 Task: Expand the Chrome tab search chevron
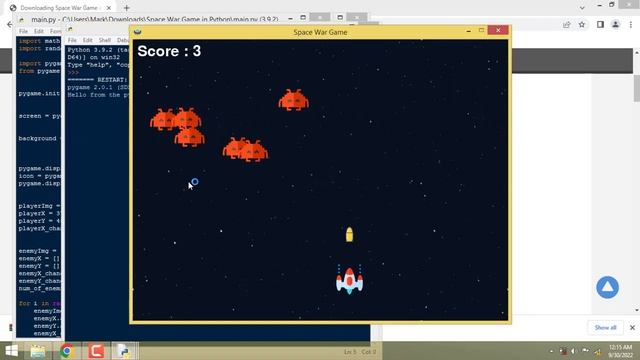[x=582, y=8]
